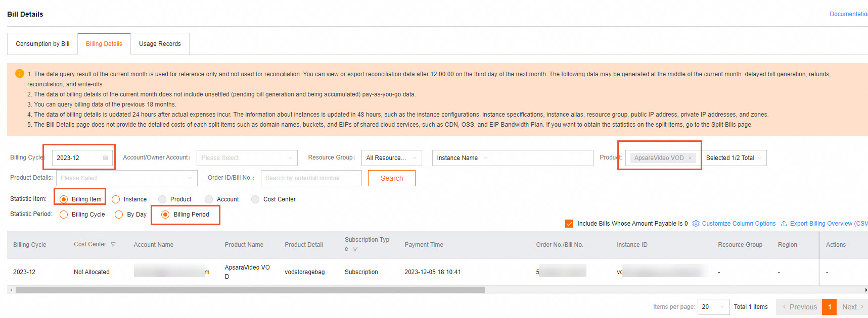Select Billing Period statistic period
This screenshot has height=318, width=868.
pyautogui.click(x=165, y=215)
